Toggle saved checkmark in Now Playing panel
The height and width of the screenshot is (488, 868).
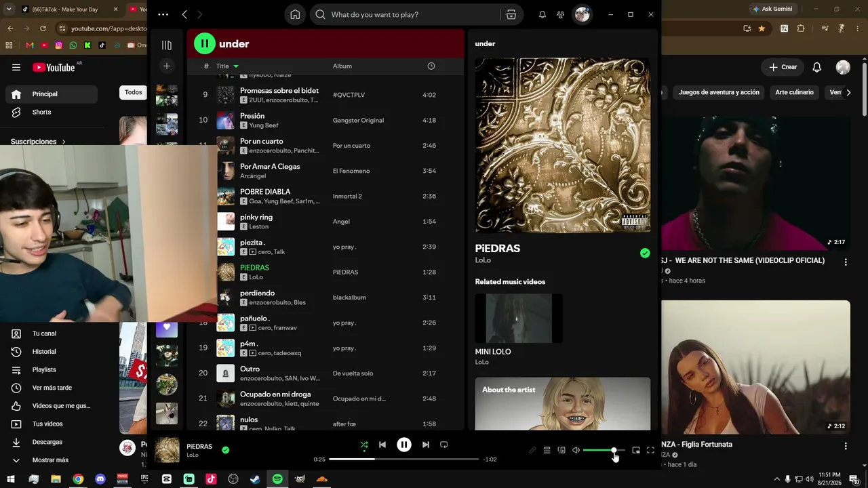click(645, 253)
